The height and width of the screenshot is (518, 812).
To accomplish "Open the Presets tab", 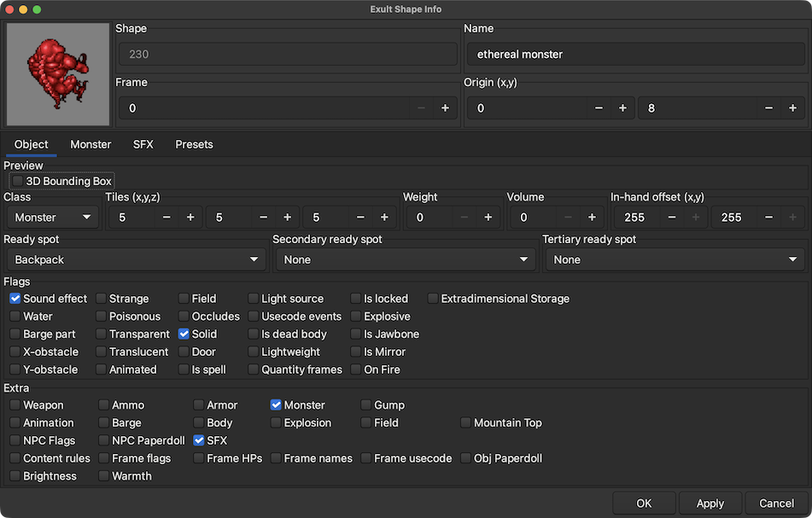I will pyautogui.click(x=194, y=144).
